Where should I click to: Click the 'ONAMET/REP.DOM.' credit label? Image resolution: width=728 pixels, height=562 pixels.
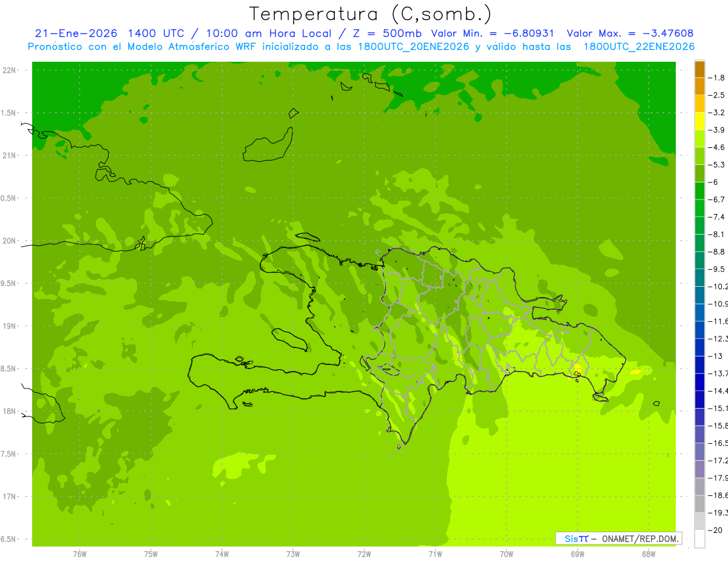pyautogui.click(x=640, y=538)
